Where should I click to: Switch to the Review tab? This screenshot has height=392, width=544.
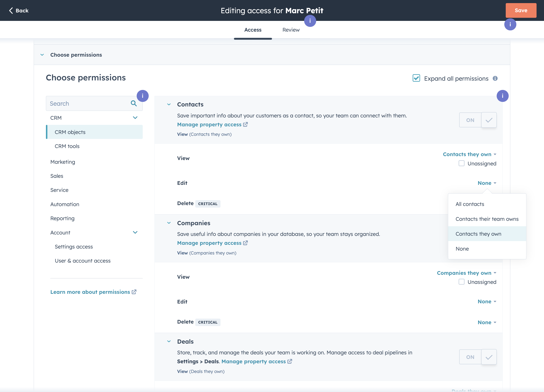[x=291, y=30]
